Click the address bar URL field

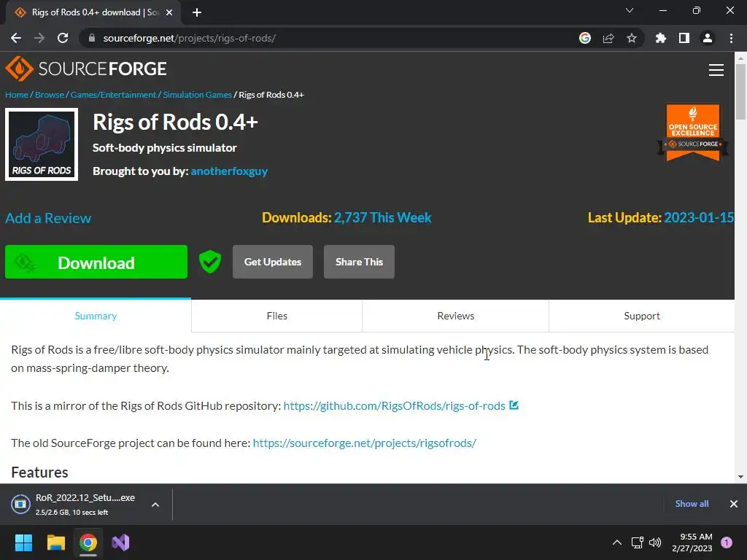(x=329, y=38)
